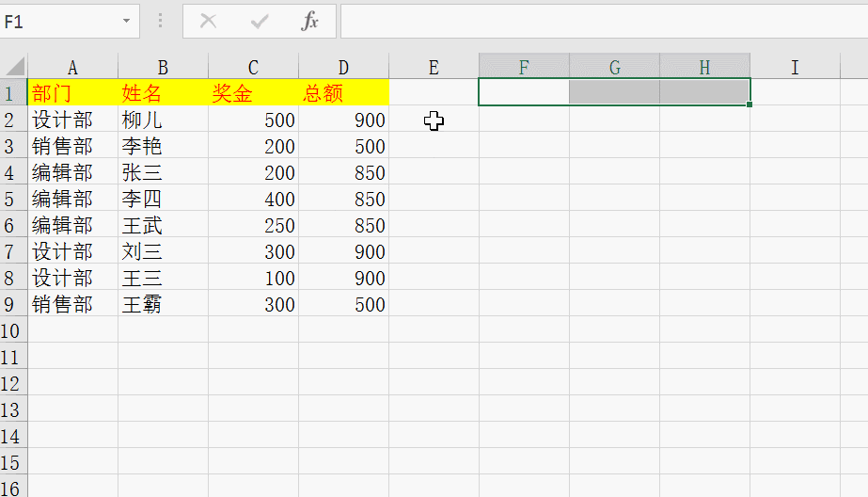Select column E header
Viewport: 868px width, 497px height.
click(434, 67)
